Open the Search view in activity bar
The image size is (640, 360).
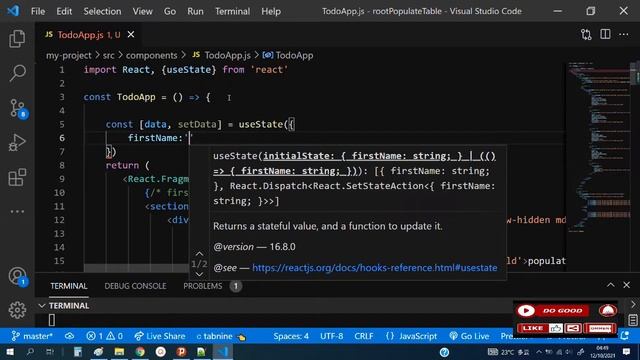[17, 73]
